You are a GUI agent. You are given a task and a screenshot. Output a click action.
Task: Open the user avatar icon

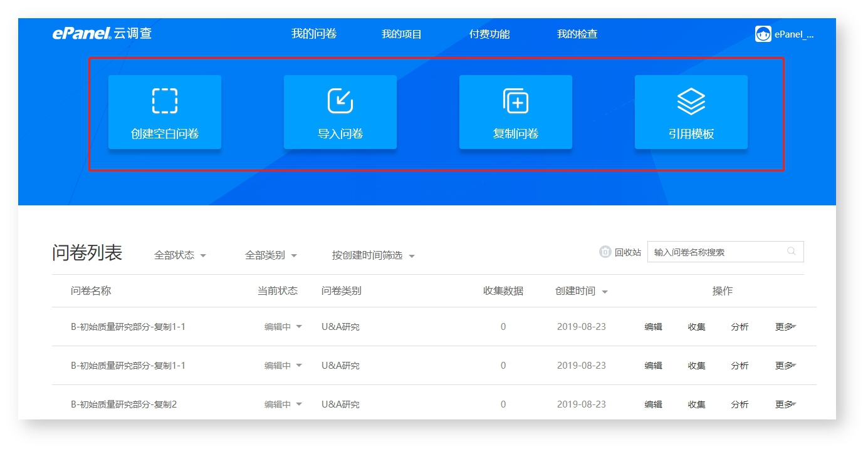pyautogui.click(x=763, y=34)
